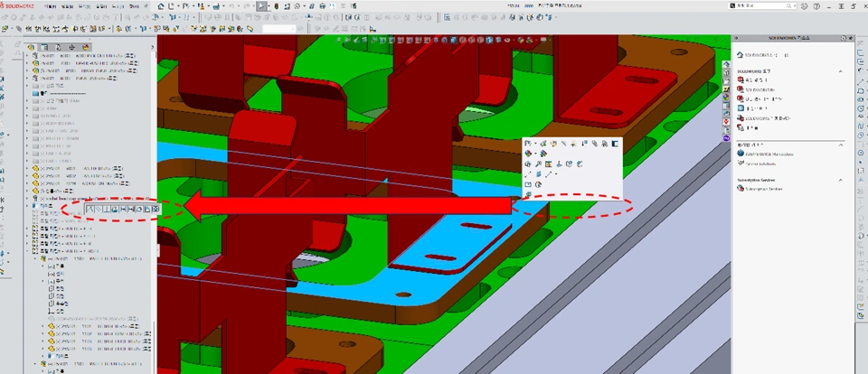868x374 pixels.
Task: Open View Settings monitor icon in heads-up toolbar
Action: tap(543, 40)
